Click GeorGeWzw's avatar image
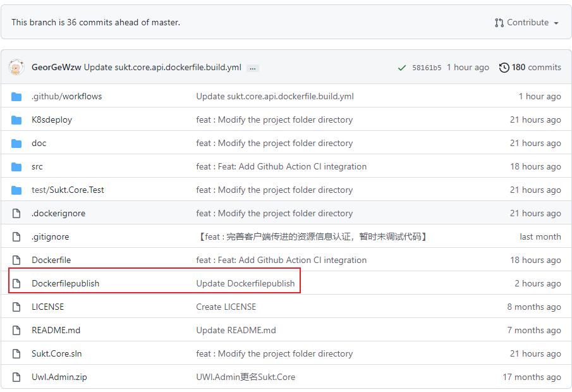 [x=16, y=67]
